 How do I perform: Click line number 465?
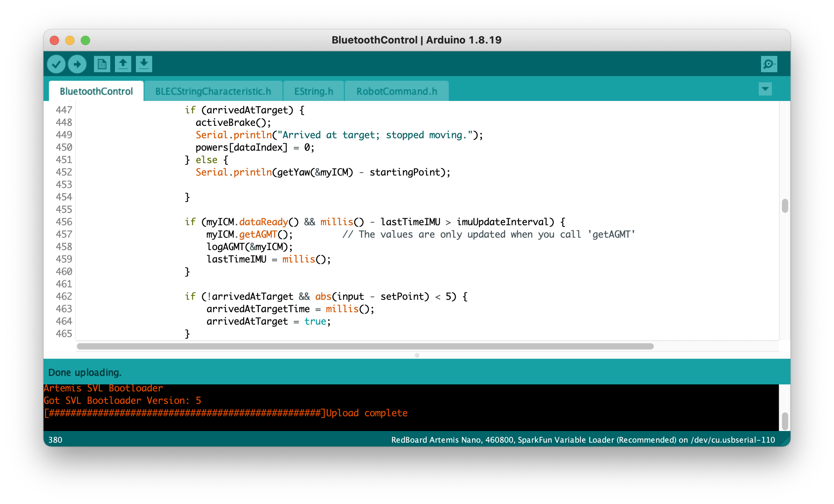[64, 334]
